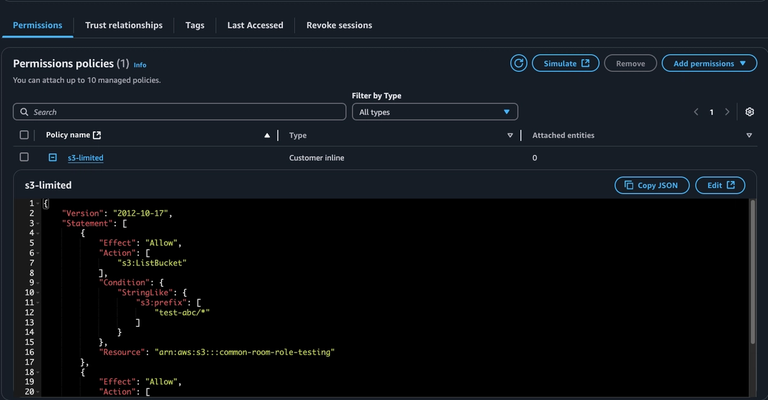Open the Last Accessed tab
Screen dimensions: 768x400
coord(255,25)
